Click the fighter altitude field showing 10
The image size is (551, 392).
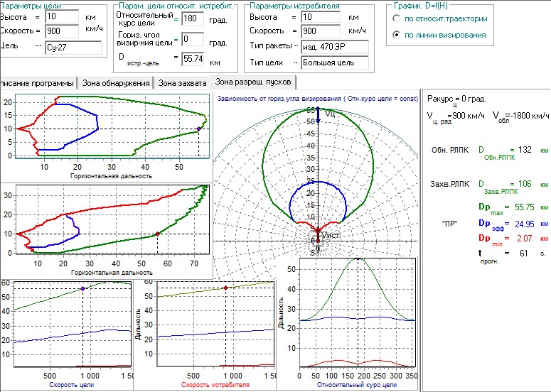tap(321, 17)
